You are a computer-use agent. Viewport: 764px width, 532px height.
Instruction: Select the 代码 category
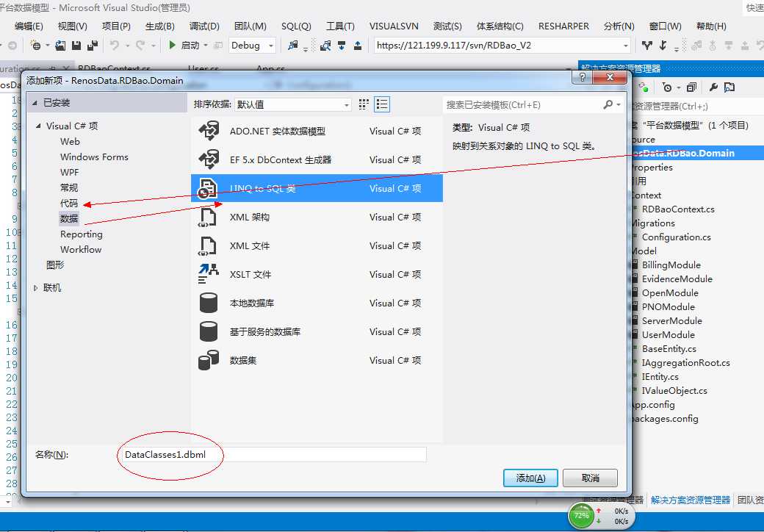(69, 203)
